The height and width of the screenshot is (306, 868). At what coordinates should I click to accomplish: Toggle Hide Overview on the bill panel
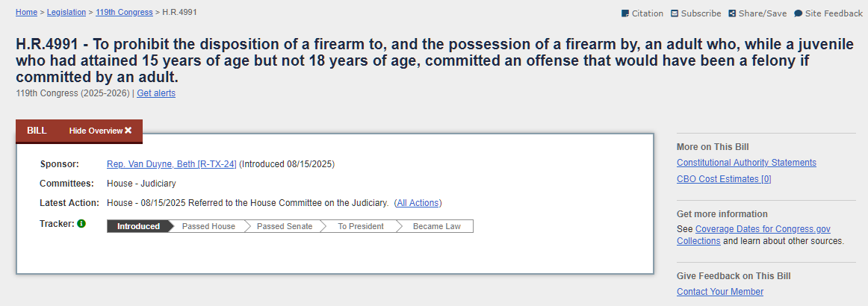pos(100,131)
